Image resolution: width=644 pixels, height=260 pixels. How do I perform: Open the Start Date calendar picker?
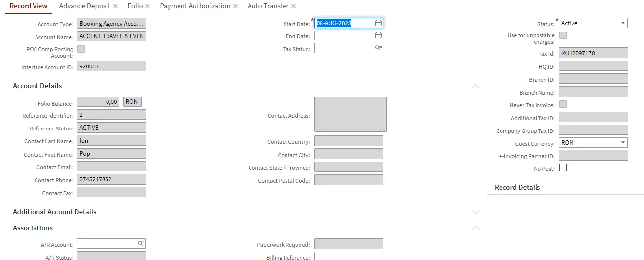(x=378, y=23)
